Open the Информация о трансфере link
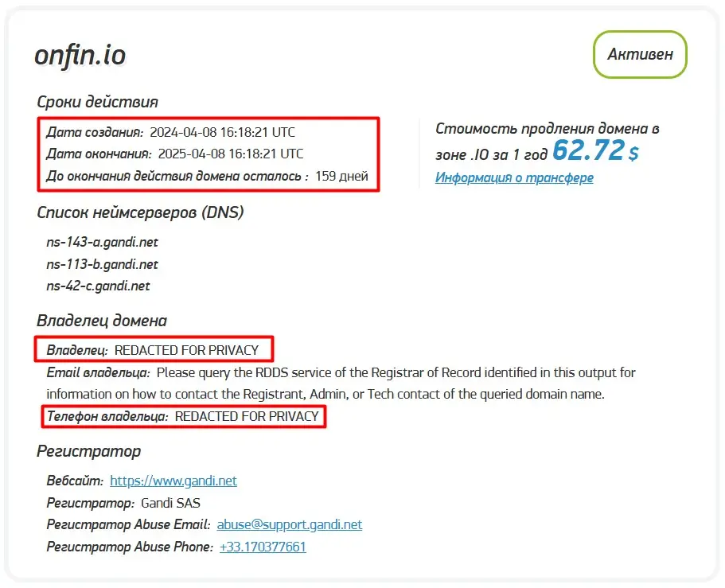 click(514, 177)
